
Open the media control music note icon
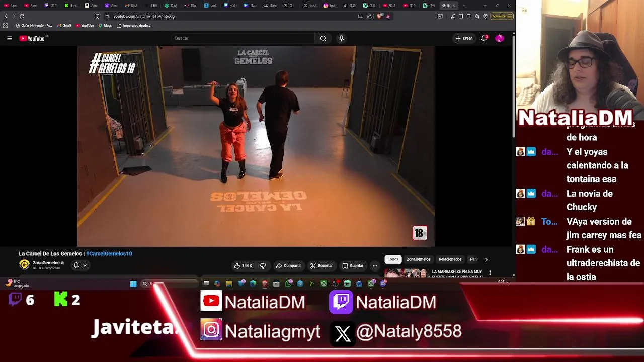point(453,16)
